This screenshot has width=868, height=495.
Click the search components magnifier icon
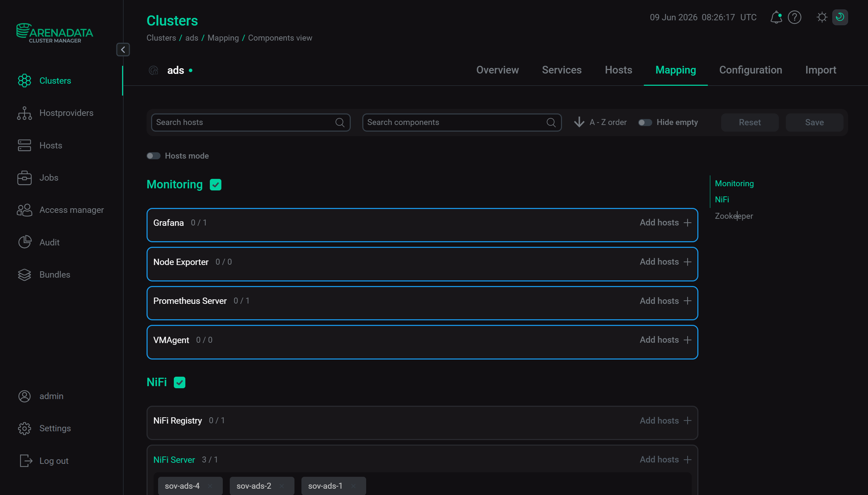(551, 123)
